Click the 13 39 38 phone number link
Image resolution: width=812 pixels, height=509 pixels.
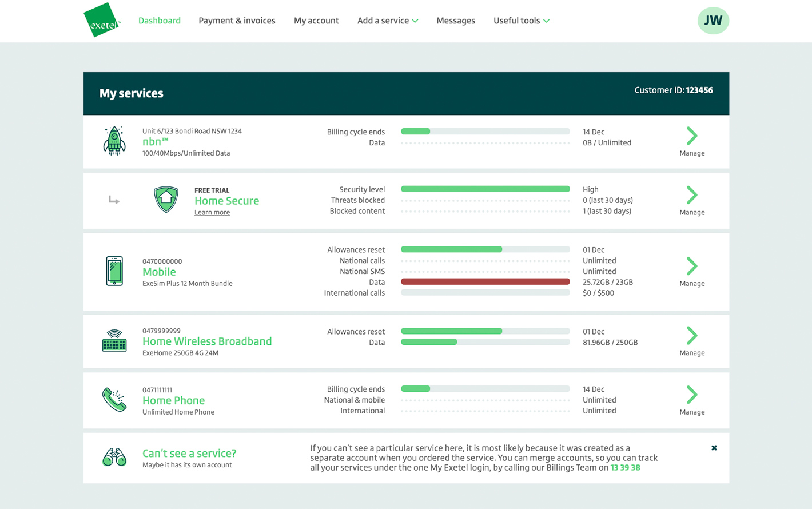pyautogui.click(x=626, y=468)
